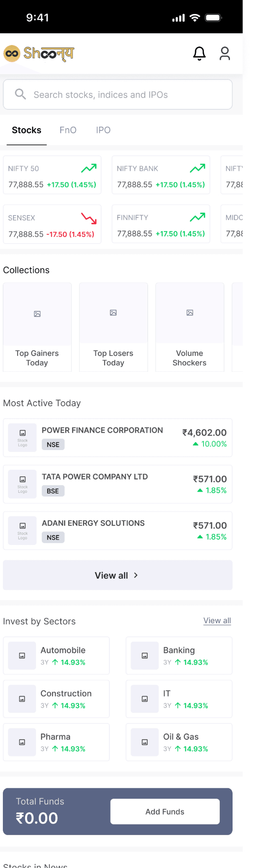Open Volume Shockers collection
Viewport: 254px width, 868px height.
189,327
